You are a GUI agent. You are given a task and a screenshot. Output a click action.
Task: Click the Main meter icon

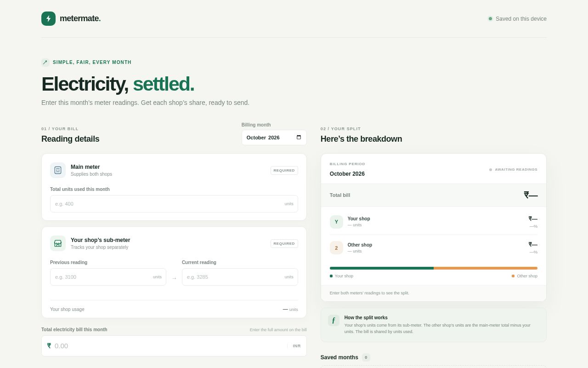[x=58, y=170]
